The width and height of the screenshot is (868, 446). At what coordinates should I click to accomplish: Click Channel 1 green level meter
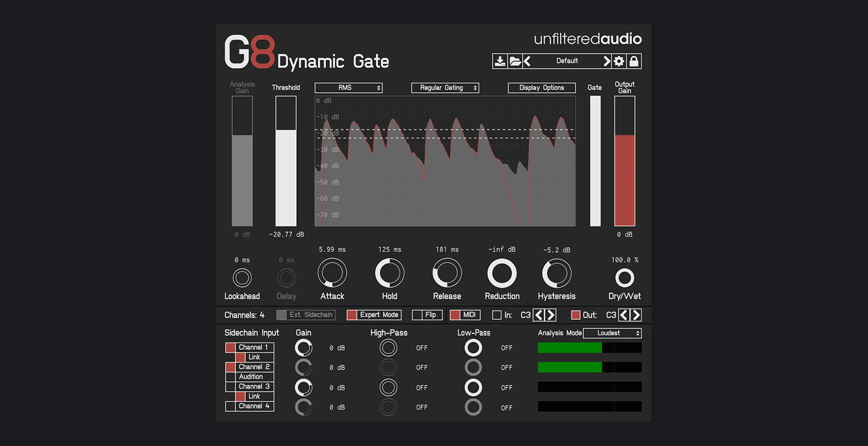[x=590, y=348]
